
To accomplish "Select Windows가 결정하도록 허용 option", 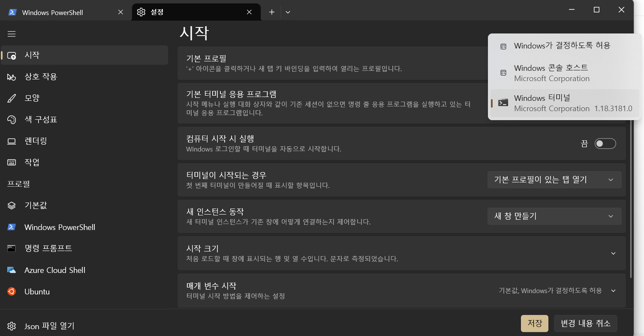I will point(565,46).
